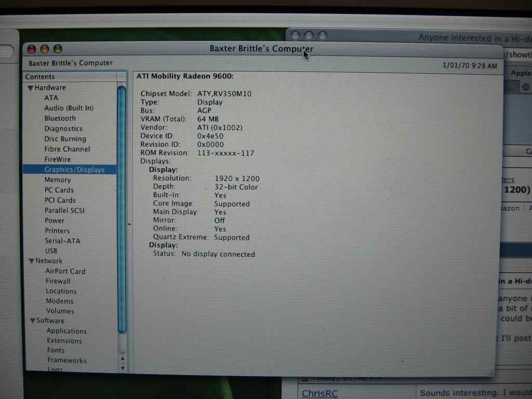Click the No display connected status text
The image size is (532, 399).
(218, 254)
